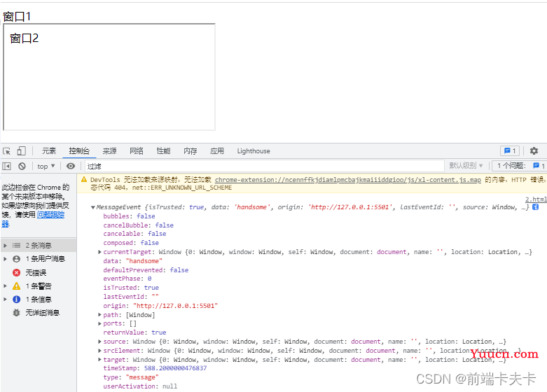Click inside the 窗口2 iframe
The width and height of the screenshot is (547, 392).
coord(109,77)
